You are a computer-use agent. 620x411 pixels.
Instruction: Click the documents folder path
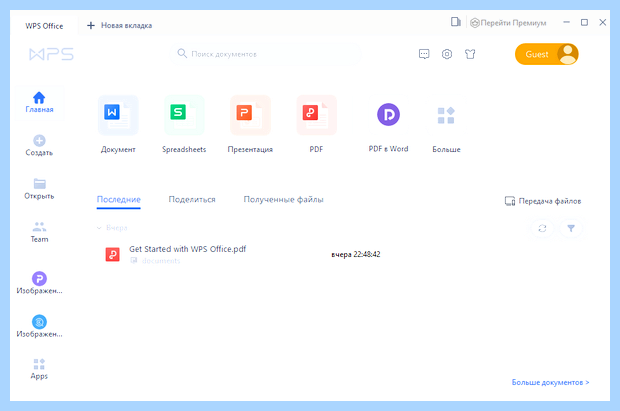161,261
